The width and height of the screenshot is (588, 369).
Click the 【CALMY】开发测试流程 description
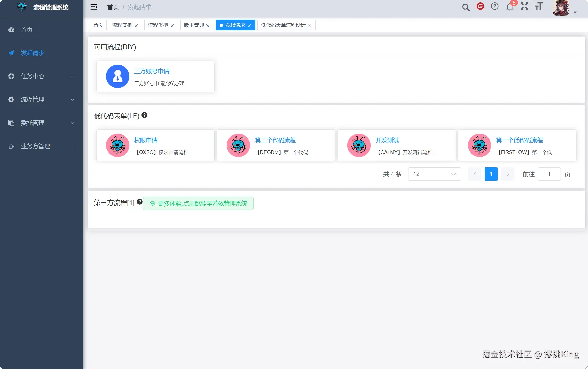click(406, 152)
